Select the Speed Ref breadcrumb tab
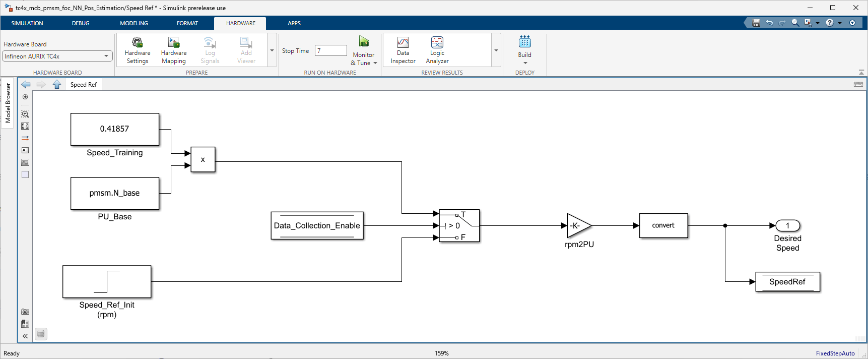The height and width of the screenshot is (359, 868). 84,85
